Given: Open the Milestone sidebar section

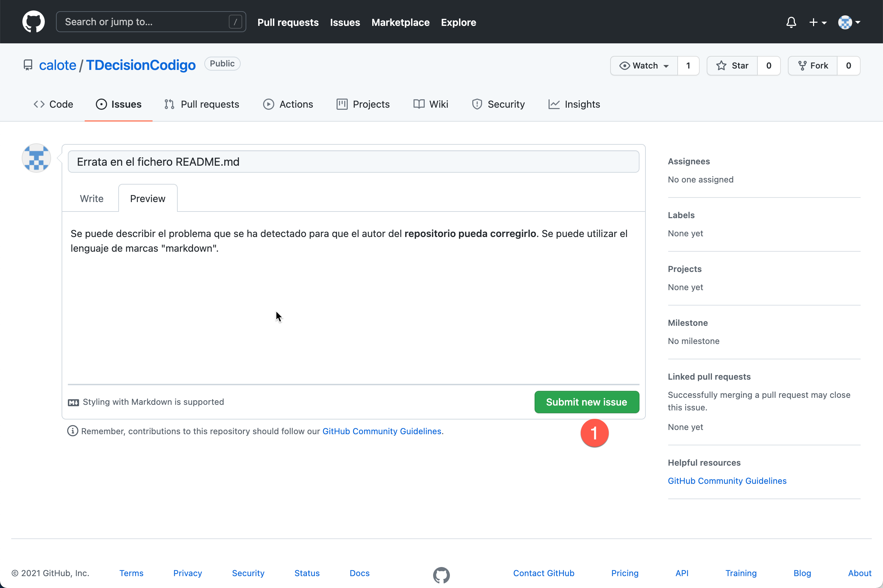Looking at the screenshot, I should click(687, 323).
